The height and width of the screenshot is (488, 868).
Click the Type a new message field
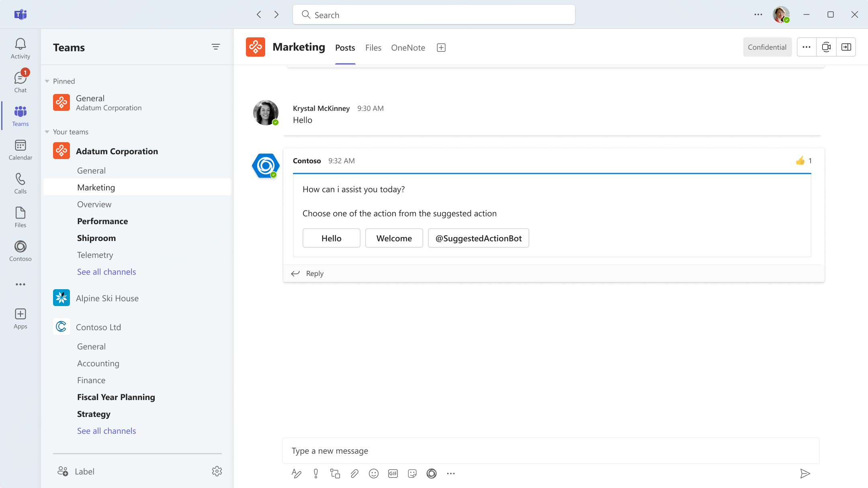tap(551, 451)
